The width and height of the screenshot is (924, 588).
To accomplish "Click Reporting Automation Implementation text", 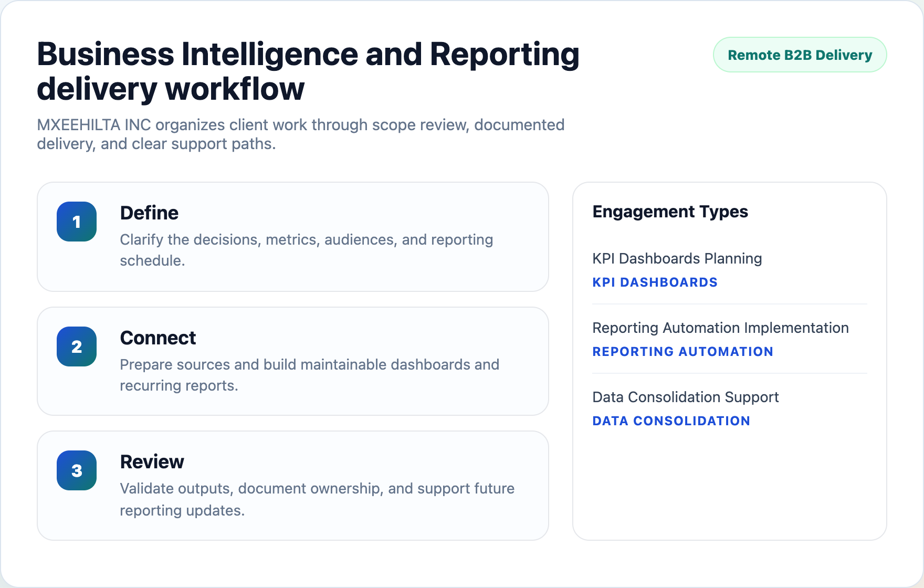I will tap(720, 328).
